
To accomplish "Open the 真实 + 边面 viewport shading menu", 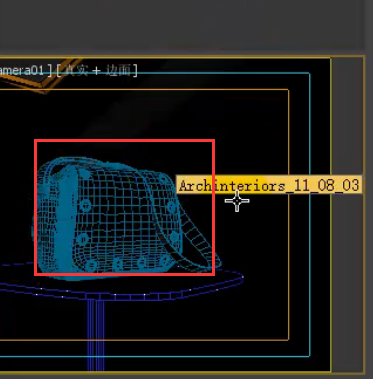I will pyautogui.click(x=97, y=70).
